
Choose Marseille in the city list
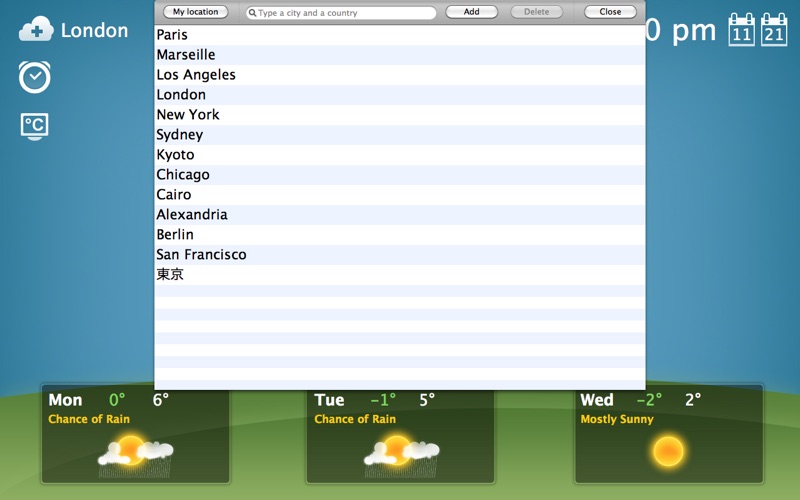pos(186,55)
